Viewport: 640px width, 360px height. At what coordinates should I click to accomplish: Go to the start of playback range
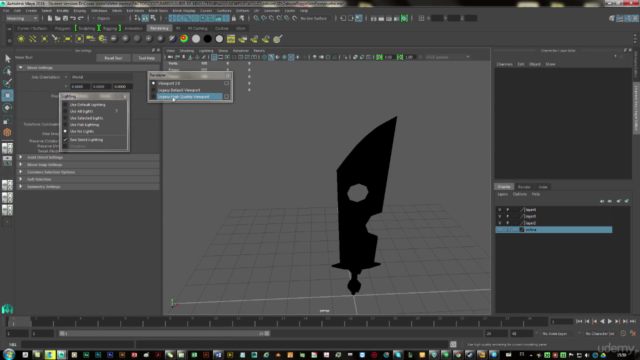579,322
